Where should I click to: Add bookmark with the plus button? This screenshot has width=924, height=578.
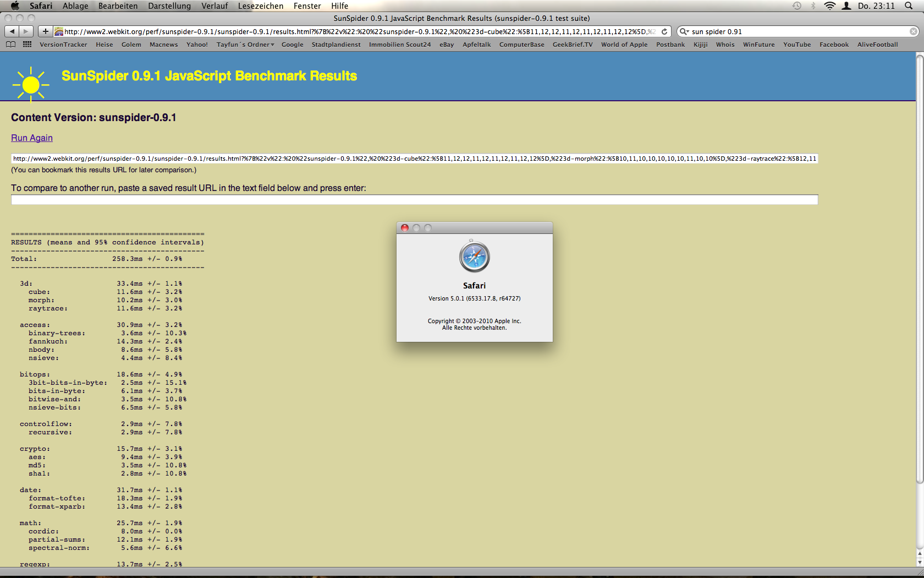pos(46,31)
